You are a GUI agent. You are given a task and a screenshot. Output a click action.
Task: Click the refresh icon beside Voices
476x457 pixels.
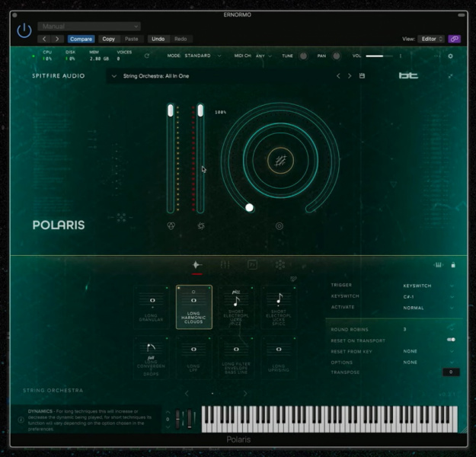click(147, 56)
